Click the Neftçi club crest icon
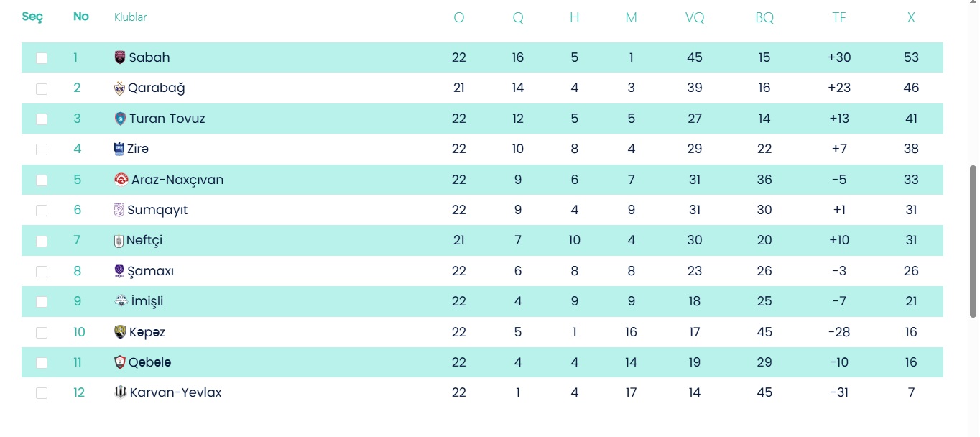The image size is (980, 437). (x=119, y=241)
